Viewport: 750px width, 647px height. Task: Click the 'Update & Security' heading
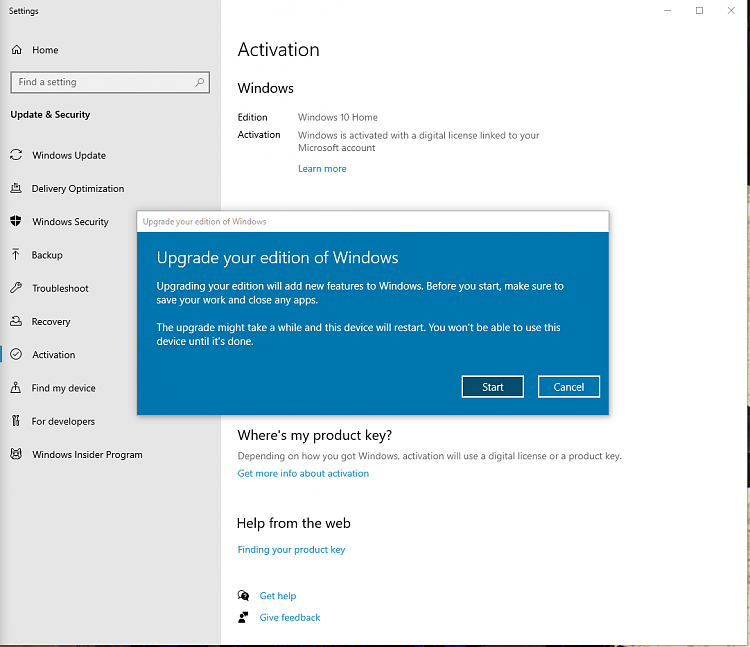pos(50,115)
